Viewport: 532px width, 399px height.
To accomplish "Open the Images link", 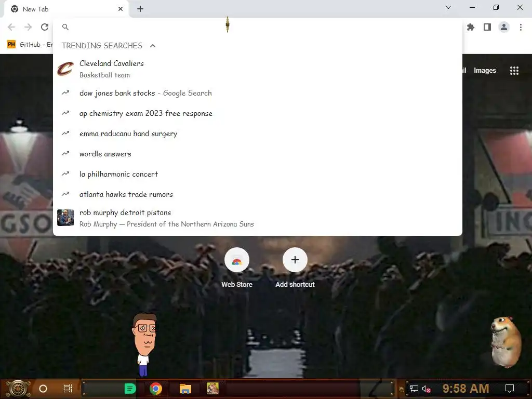I will 485,71.
